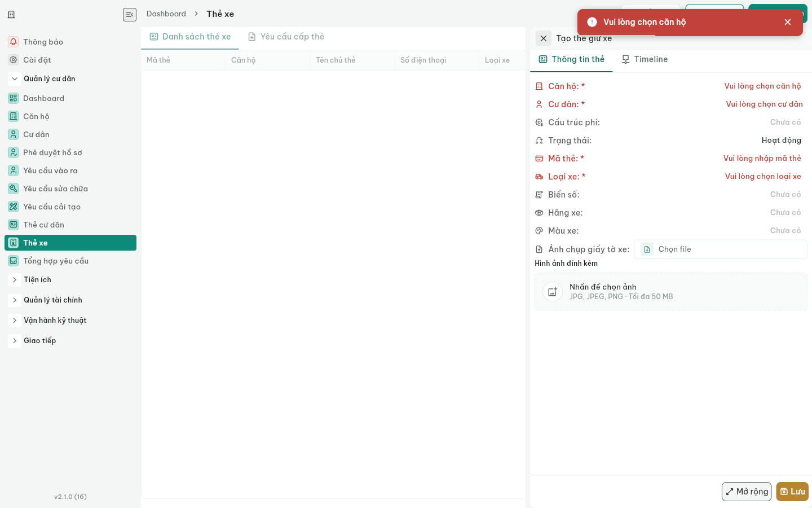This screenshot has height=508, width=812.
Task: Open Dashboard via its sidebar icon
Action: 14,98
